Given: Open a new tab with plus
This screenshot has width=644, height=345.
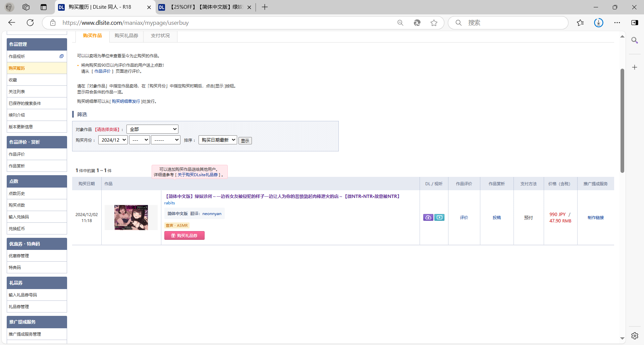Looking at the screenshot, I should coord(265,7).
